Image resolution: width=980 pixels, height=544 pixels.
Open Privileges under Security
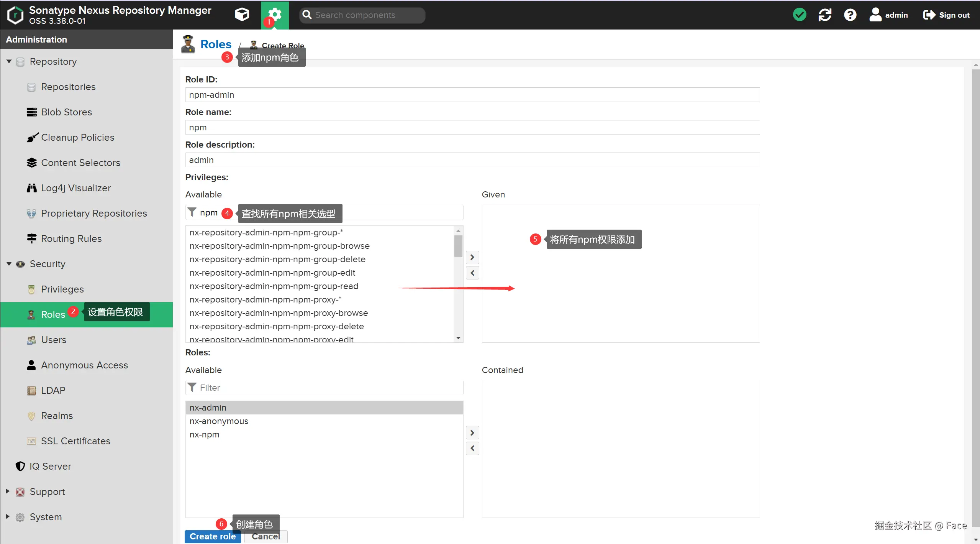coord(62,289)
